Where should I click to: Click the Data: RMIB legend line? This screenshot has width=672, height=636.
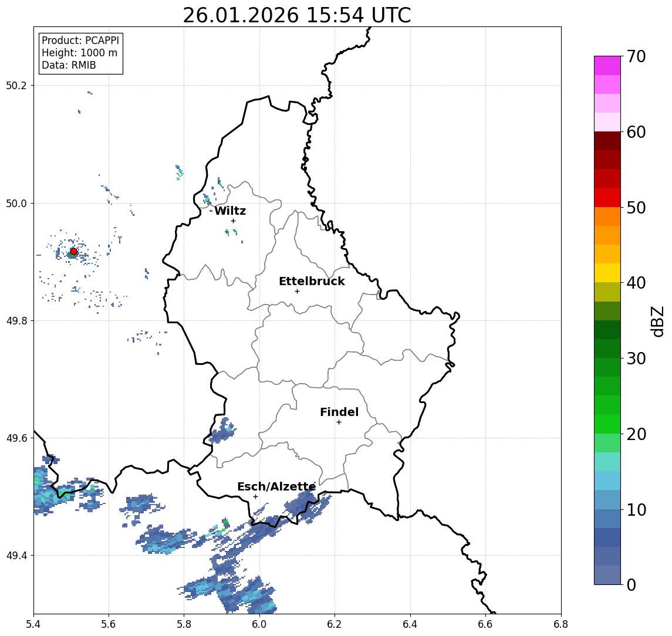point(69,65)
